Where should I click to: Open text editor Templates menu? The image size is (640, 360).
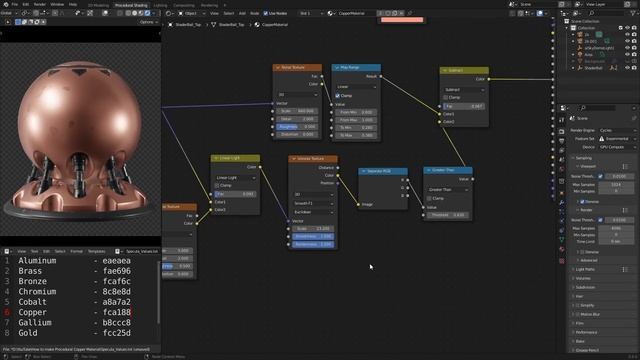pos(97,251)
